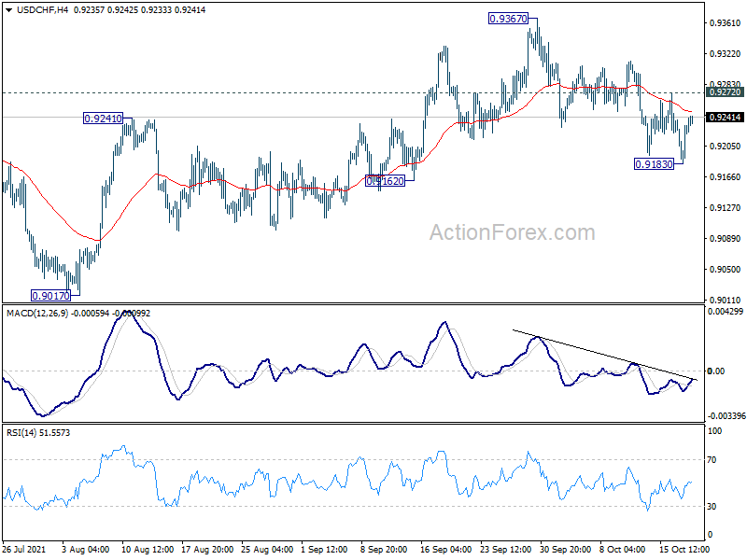Select the 0.93670 high price label
747x560 pixels.
508,19
